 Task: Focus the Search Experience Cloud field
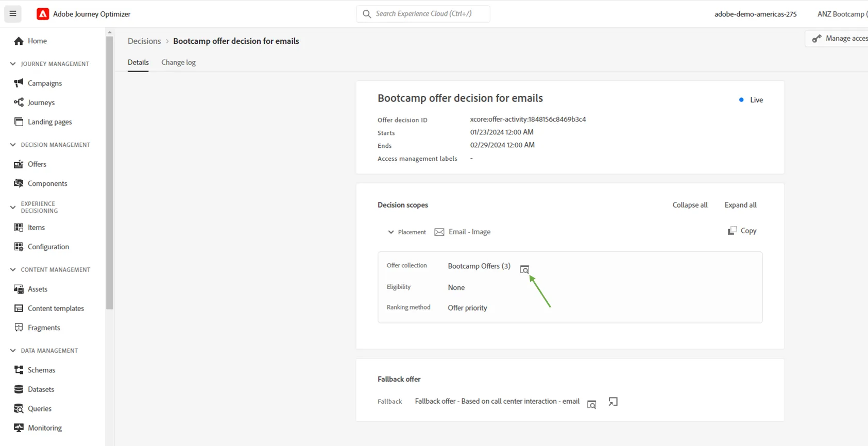[423, 14]
